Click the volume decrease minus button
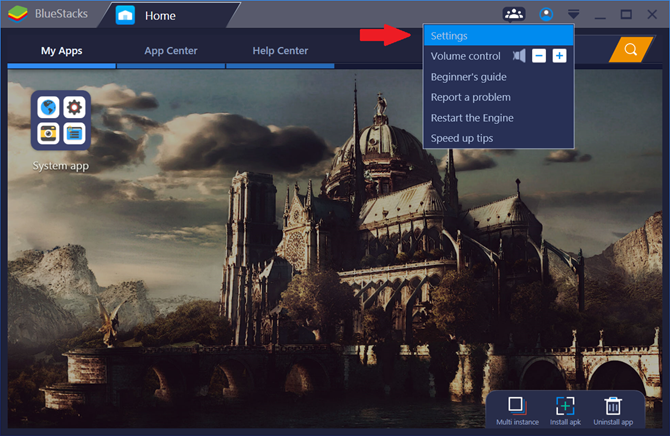 (x=539, y=56)
